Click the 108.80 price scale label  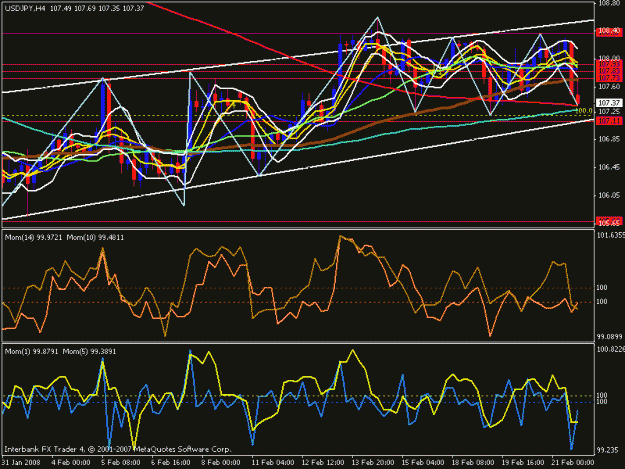point(610,4)
